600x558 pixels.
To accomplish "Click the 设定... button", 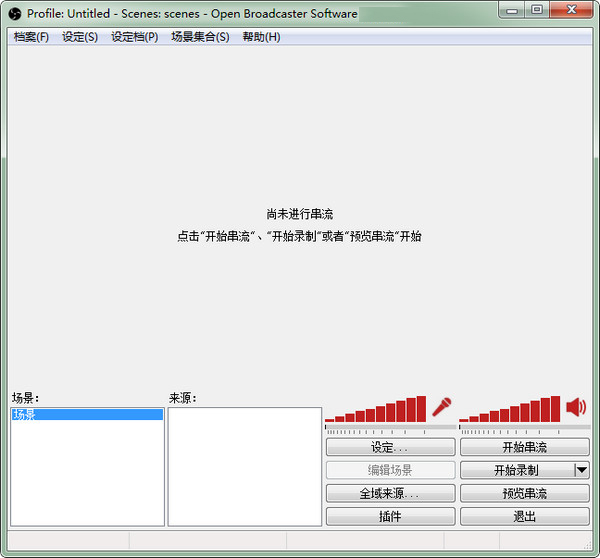I will (391, 447).
